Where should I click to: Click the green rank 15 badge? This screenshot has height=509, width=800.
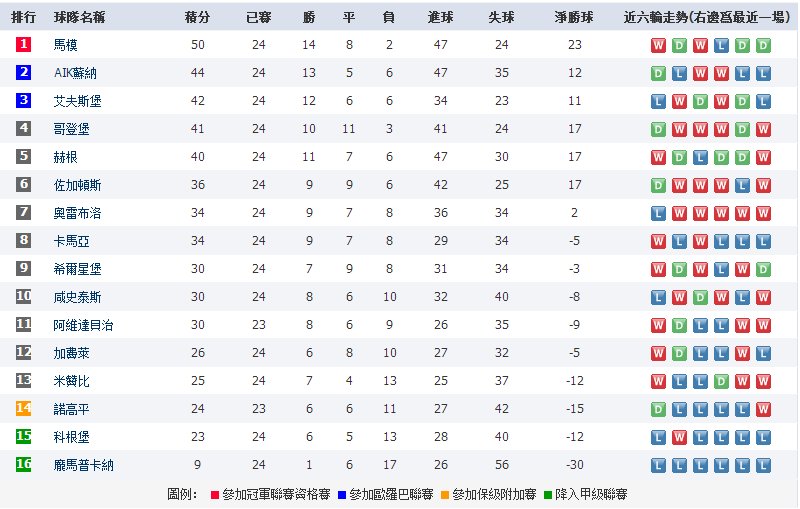24,437
